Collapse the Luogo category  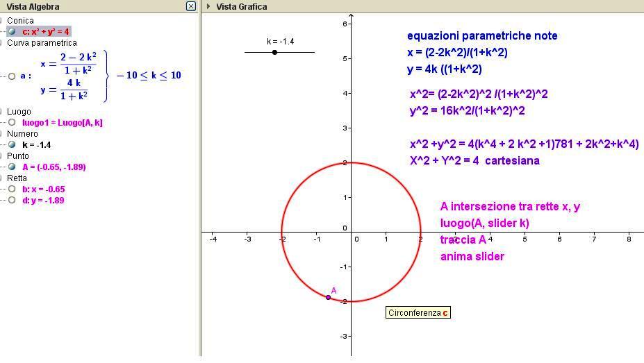(1, 112)
